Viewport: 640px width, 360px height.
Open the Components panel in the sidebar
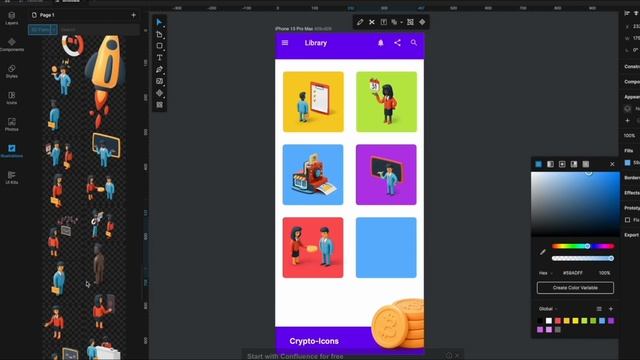pos(11,45)
